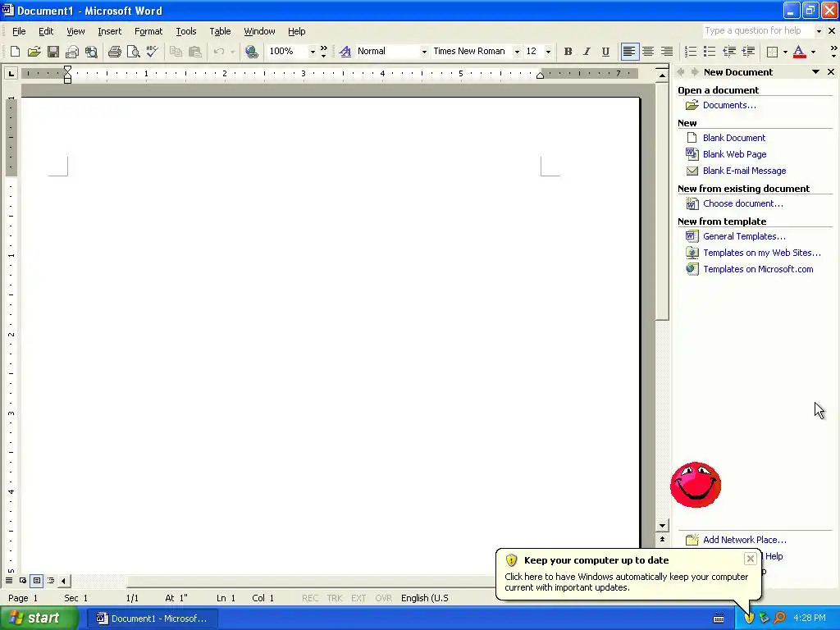Image resolution: width=840 pixels, height=630 pixels.
Task: Click Templates on Microsoft.com link
Action: pyautogui.click(x=758, y=269)
